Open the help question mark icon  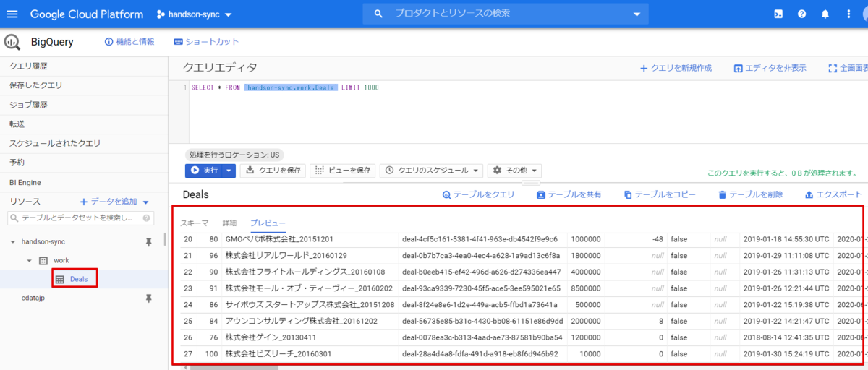[x=801, y=14]
